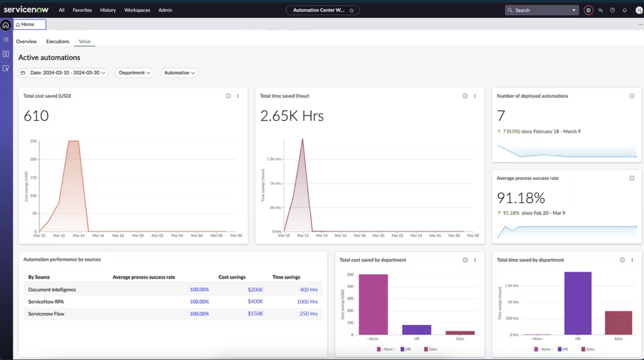
Task: Open the Workspaces menu
Action: (x=137, y=10)
